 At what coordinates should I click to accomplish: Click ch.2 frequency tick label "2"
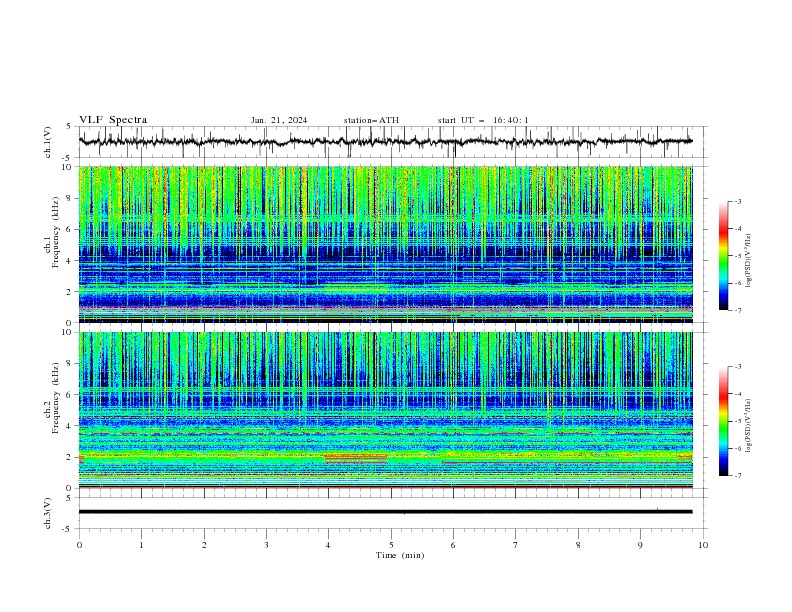(x=71, y=457)
